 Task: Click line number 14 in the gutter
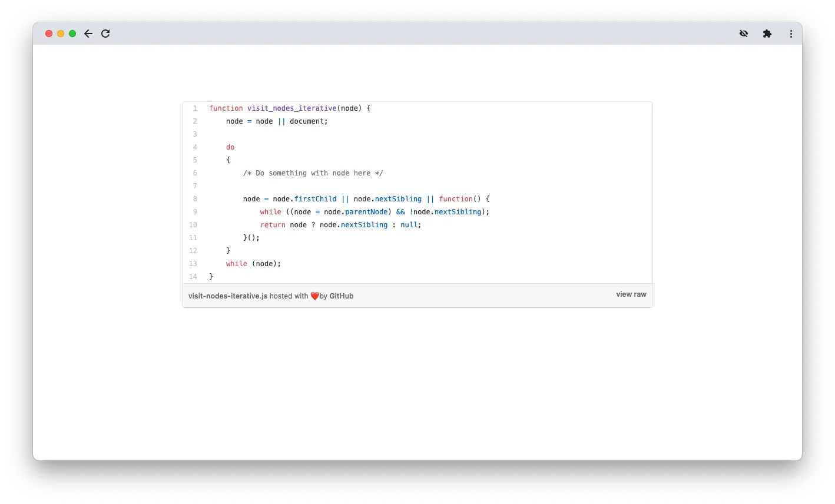point(193,277)
